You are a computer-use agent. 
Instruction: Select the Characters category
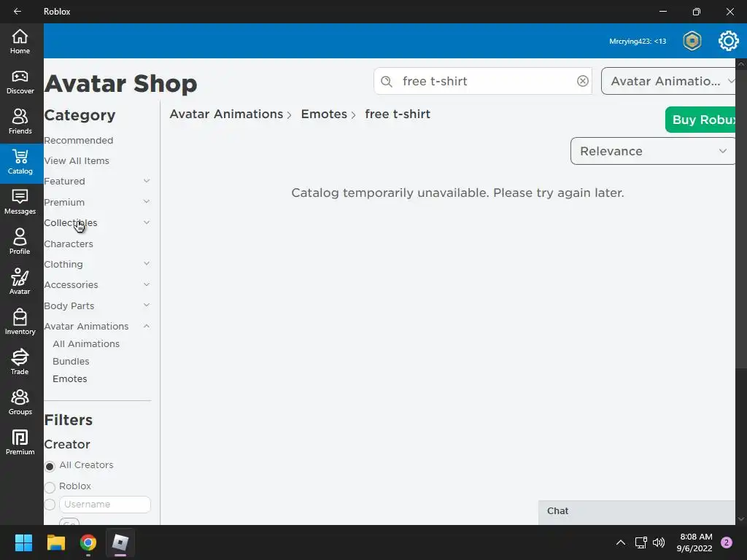[x=69, y=244]
